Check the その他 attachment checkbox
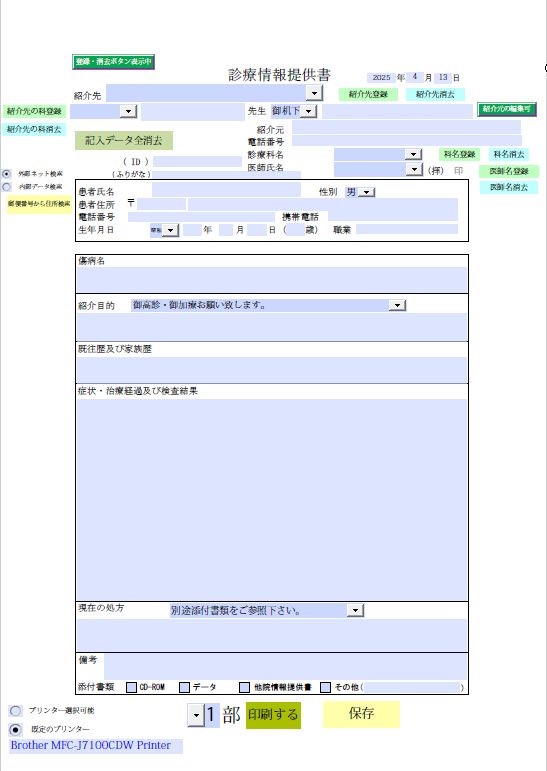Viewport: 547px width, 771px height. [x=325, y=687]
